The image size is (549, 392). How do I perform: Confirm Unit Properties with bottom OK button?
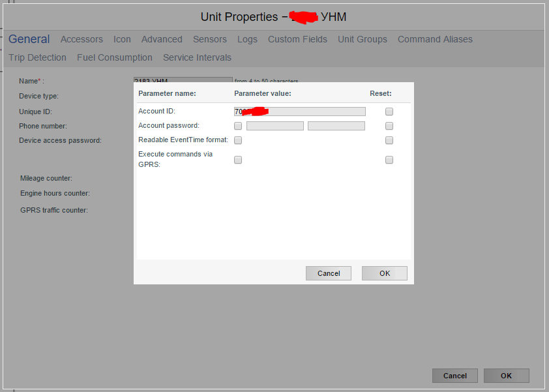pyautogui.click(x=506, y=376)
